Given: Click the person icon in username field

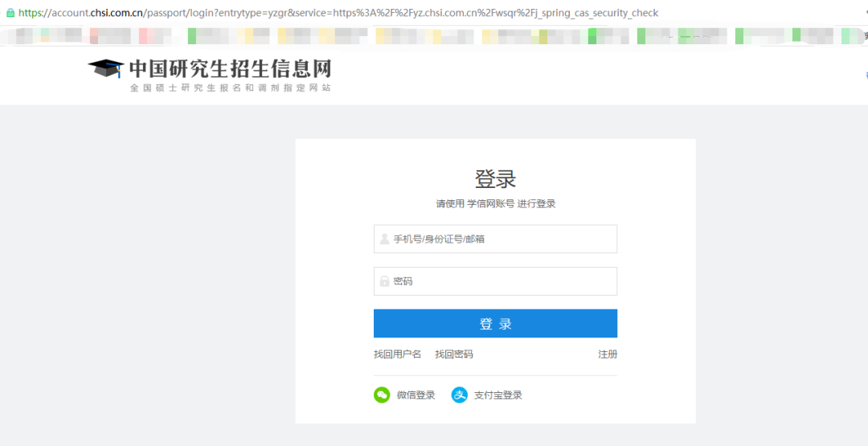Looking at the screenshot, I should tap(384, 239).
